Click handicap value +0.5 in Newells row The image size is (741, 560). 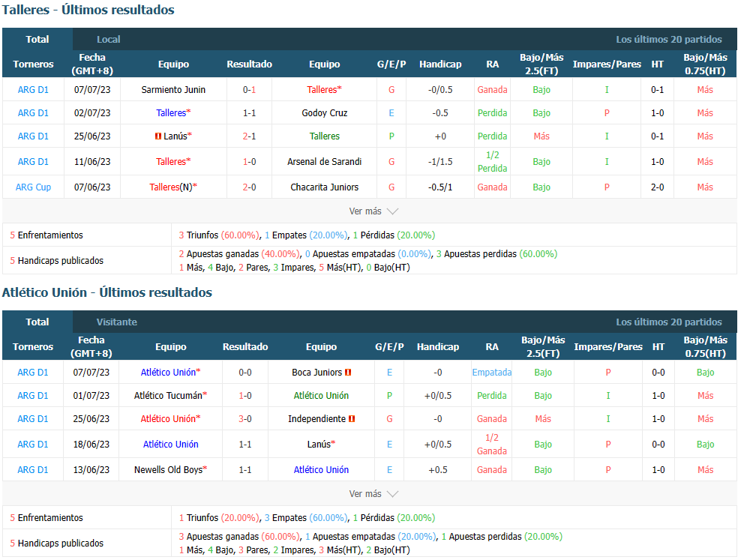click(x=438, y=469)
